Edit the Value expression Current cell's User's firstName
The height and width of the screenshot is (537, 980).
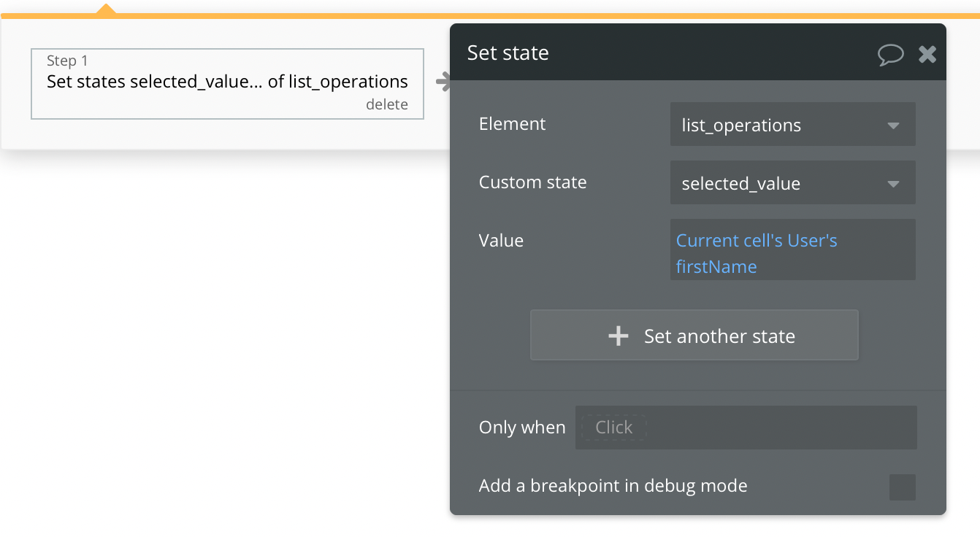792,250
